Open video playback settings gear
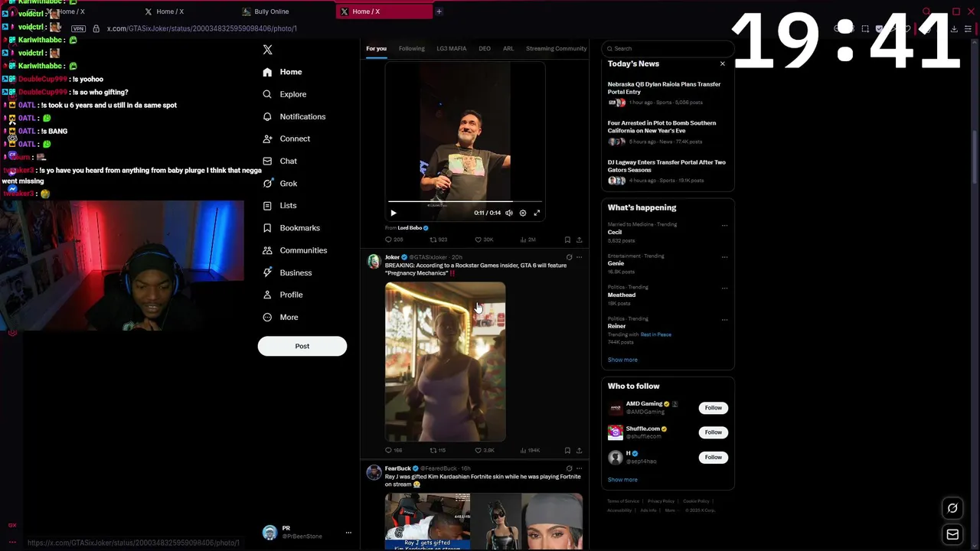Screen dimensions: 980x551 click(x=523, y=213)
